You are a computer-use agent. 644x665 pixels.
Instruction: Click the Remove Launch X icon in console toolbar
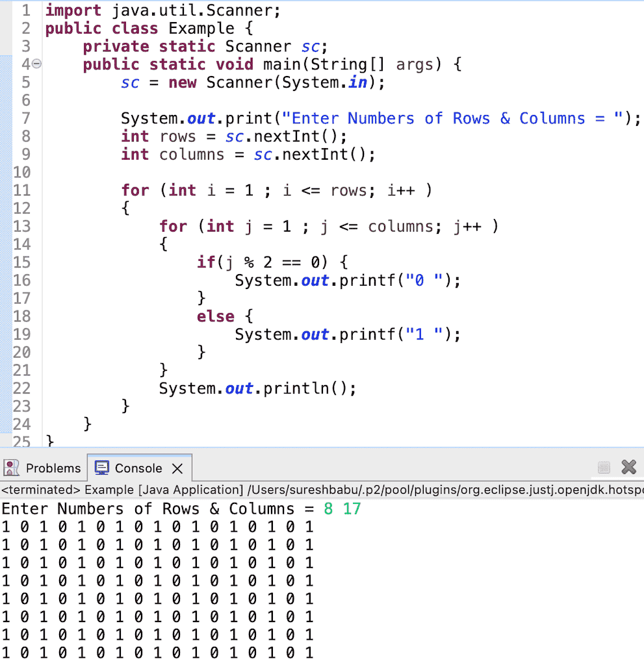(629, 466)
